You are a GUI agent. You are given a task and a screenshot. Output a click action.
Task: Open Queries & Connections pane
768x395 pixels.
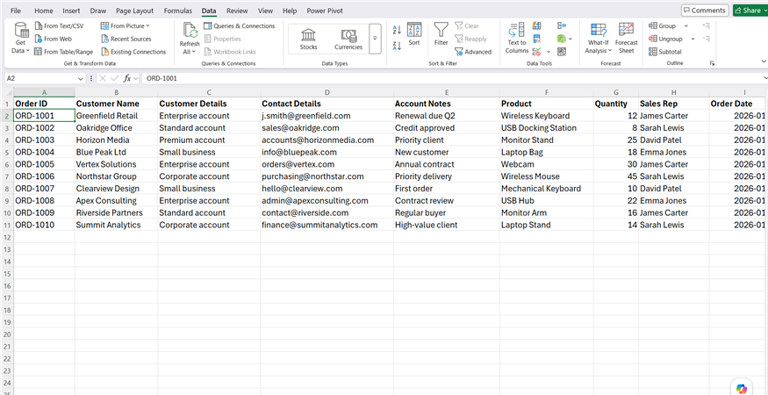pos(240,25)
